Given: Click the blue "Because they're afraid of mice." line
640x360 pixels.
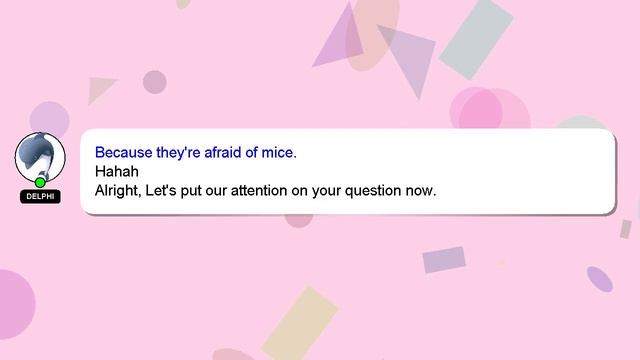Looking at the screenshot, I should coord(196,152).
